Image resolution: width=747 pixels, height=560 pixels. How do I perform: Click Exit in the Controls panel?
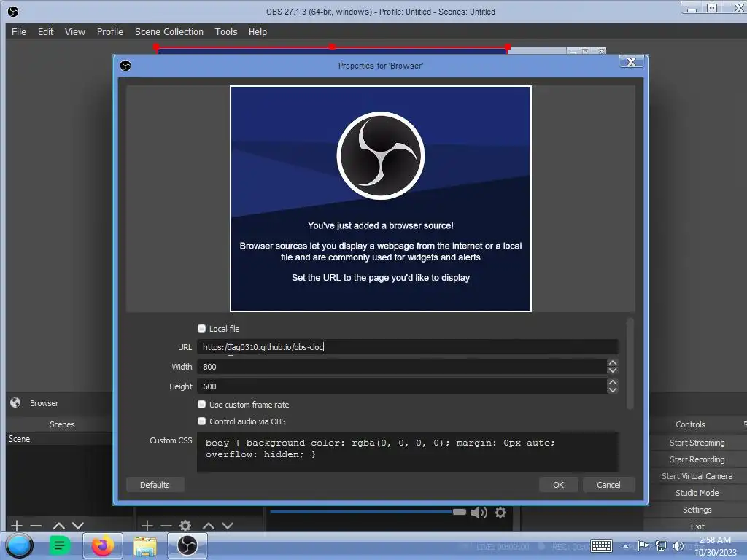pyautogui.click(x=697, y=526)
